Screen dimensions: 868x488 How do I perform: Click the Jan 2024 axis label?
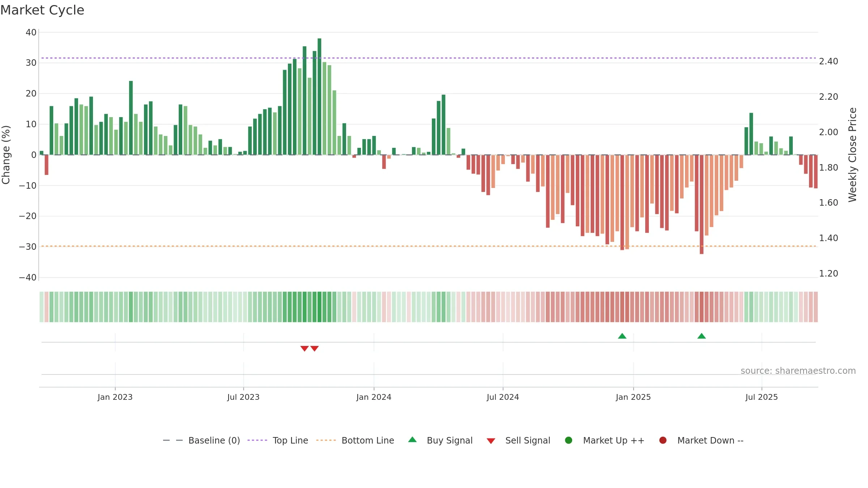point(374,397)
